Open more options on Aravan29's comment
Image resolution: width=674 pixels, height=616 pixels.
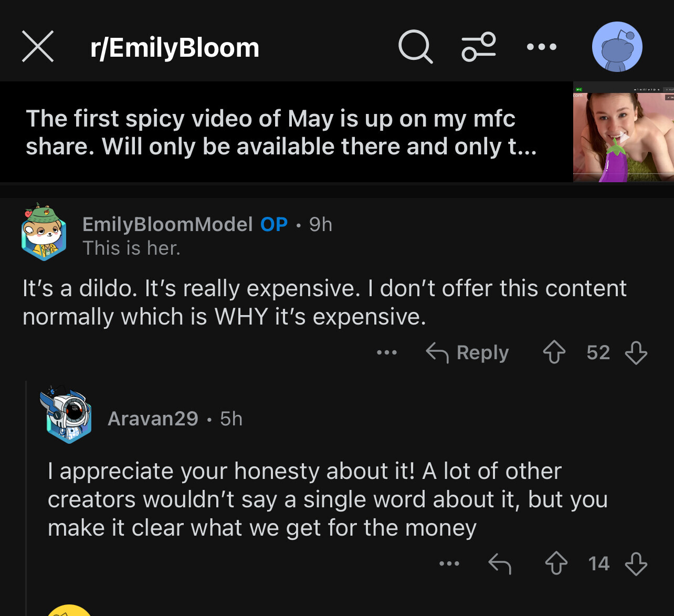coord(449,563)
